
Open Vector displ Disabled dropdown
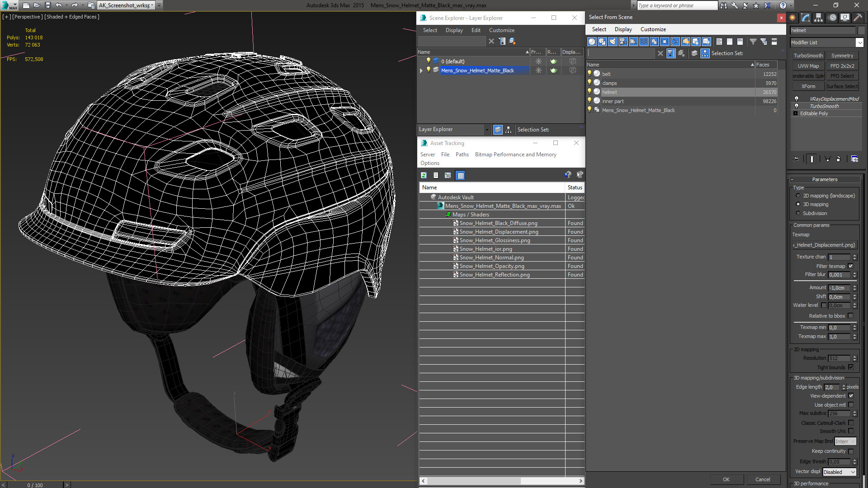point(840,472)
